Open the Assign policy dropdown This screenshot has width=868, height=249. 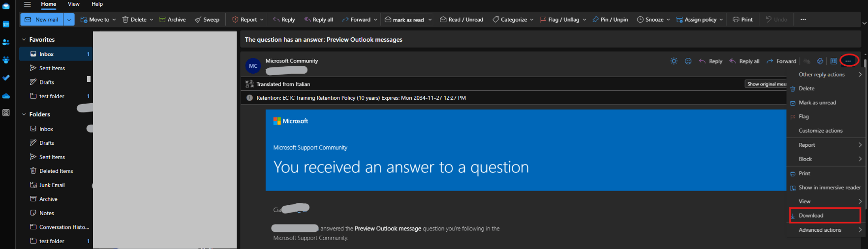700,20
